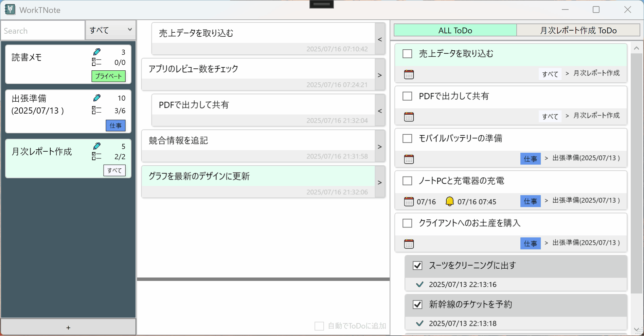Check the ノートPCと充電器の充電 checkbox

point(407,181)
